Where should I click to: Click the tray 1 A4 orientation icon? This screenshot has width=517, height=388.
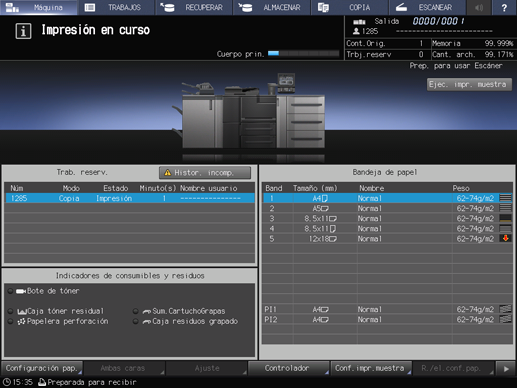click(x=324, y=198)
